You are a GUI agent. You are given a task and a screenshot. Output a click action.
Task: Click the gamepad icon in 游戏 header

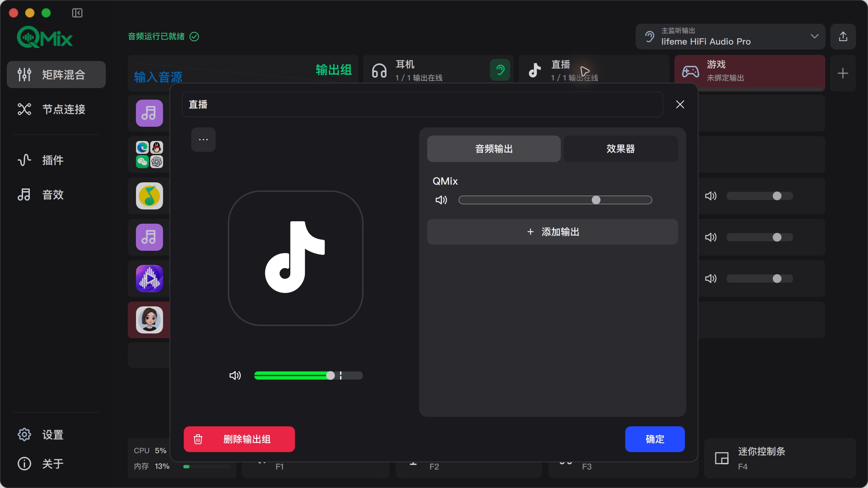pyautogui.click(x=690, y=72)
